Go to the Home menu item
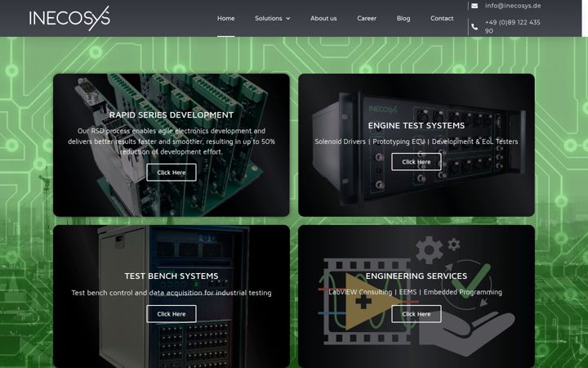588x368 pixels. [225, 18]
